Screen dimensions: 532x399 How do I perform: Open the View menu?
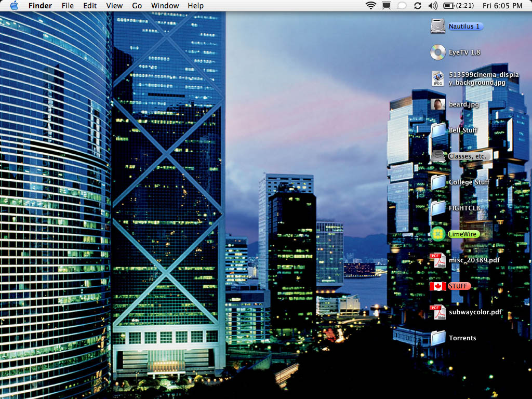point(114,6)
